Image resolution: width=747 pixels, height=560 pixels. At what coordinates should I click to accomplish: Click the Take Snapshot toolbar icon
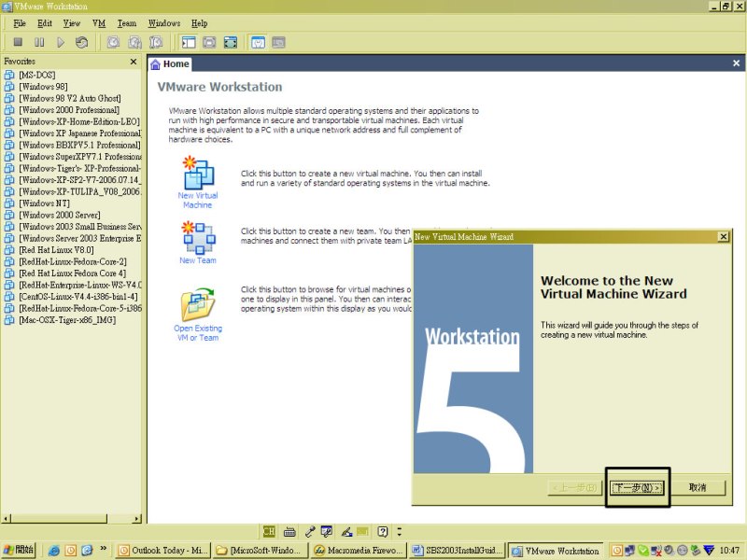(113, 42)
